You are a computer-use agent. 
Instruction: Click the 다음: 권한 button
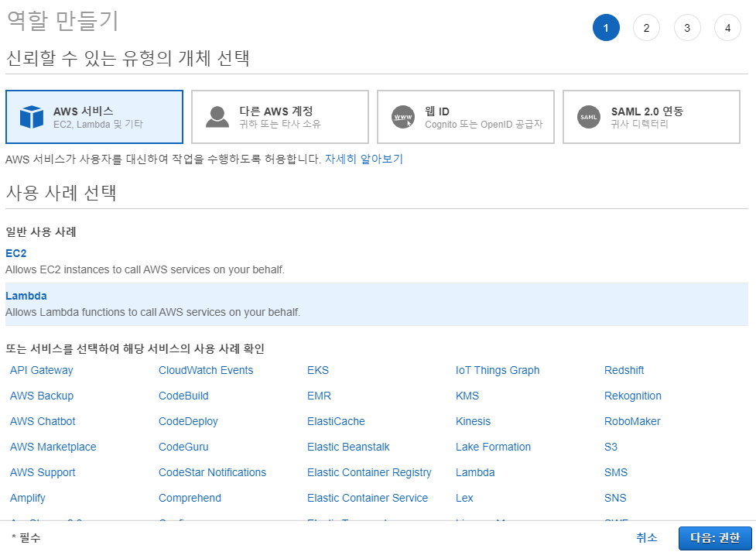pyautogui.click(x=715, y=538)
